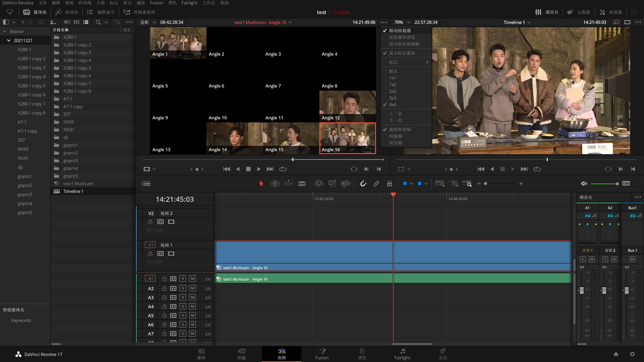Add a blue marker to timeline

(x=419, y=184)
